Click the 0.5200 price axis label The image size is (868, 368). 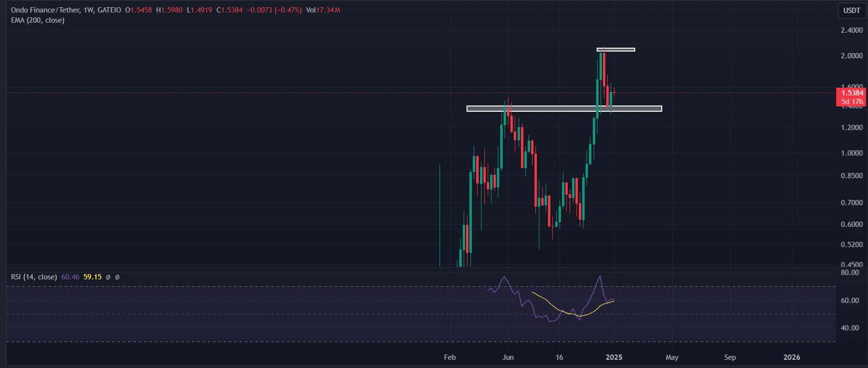[852, 245]
